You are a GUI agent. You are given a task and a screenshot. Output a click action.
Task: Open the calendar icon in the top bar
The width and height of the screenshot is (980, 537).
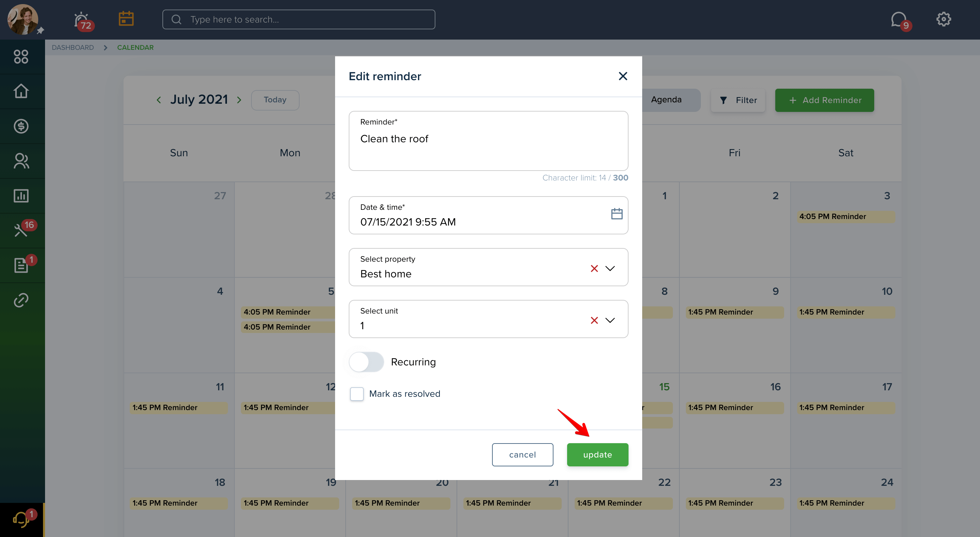coord(126,18)
